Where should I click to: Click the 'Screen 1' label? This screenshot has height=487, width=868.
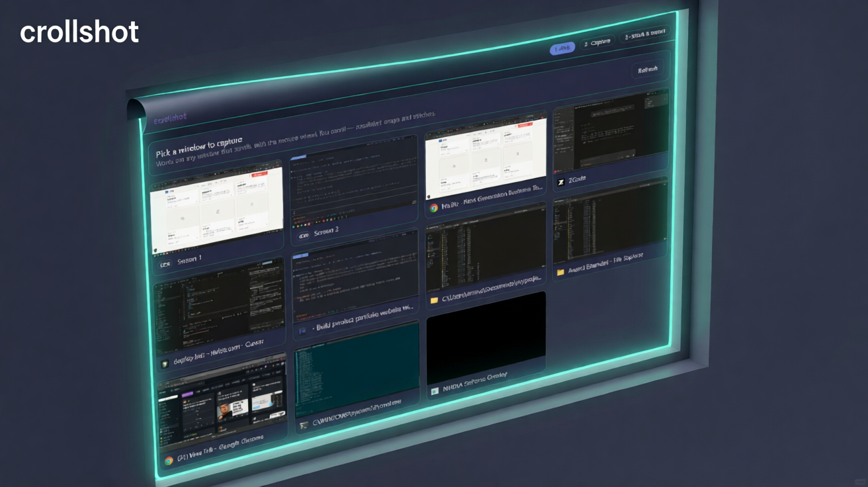point(190,260)
